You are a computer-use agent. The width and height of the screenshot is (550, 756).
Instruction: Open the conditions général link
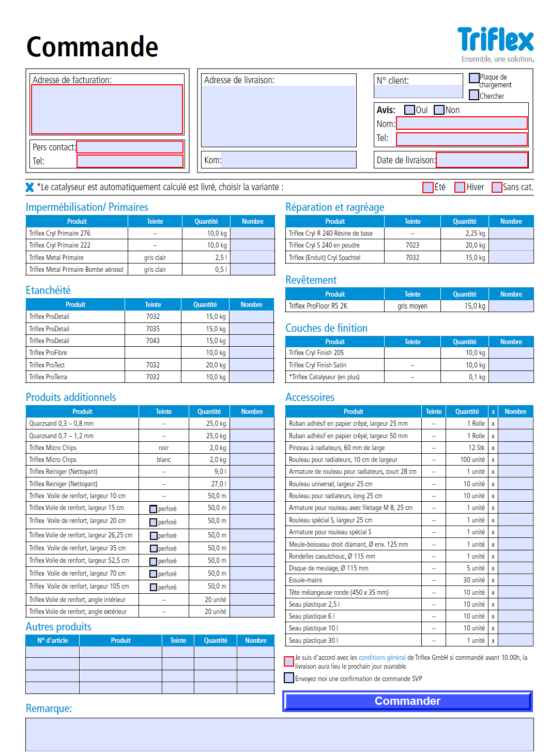[x=382, y=658]
